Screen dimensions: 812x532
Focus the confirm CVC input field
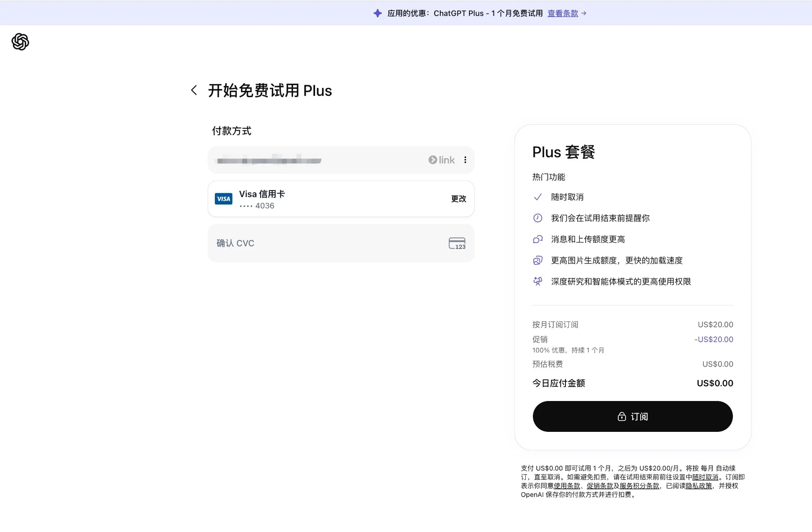341,243
